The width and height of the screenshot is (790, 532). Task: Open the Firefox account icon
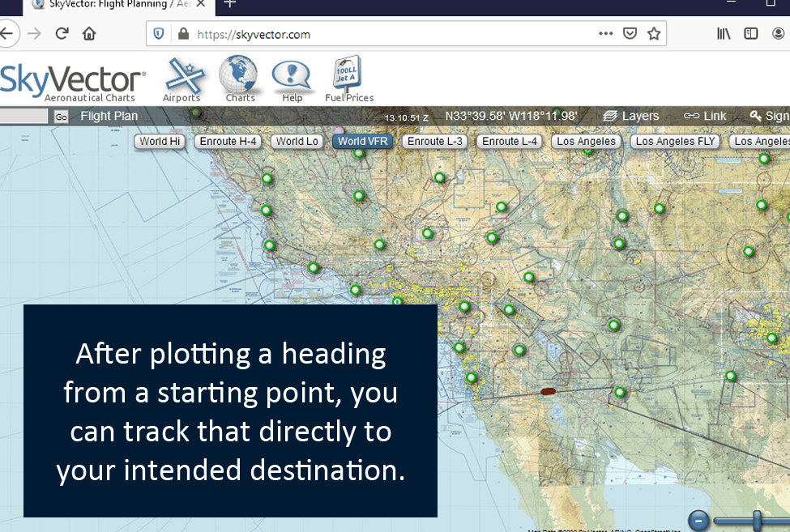[779, 34]
